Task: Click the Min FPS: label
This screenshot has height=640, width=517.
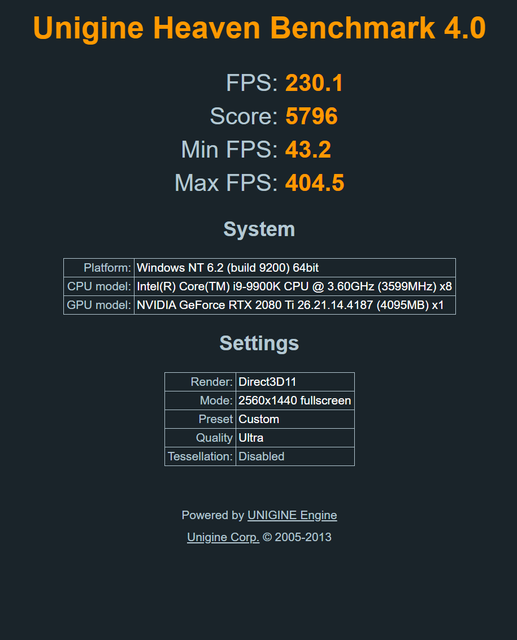Action: pyautogui.click(x=229, y=149)
